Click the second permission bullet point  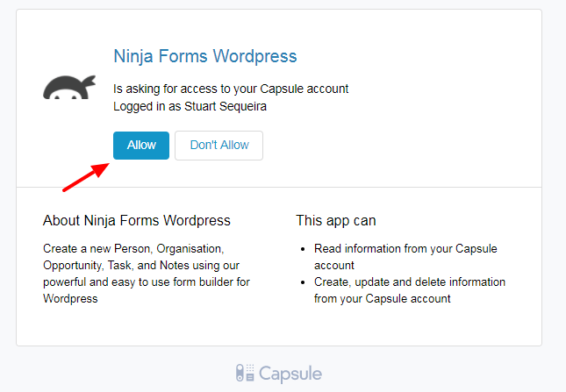tap(303, 282)
